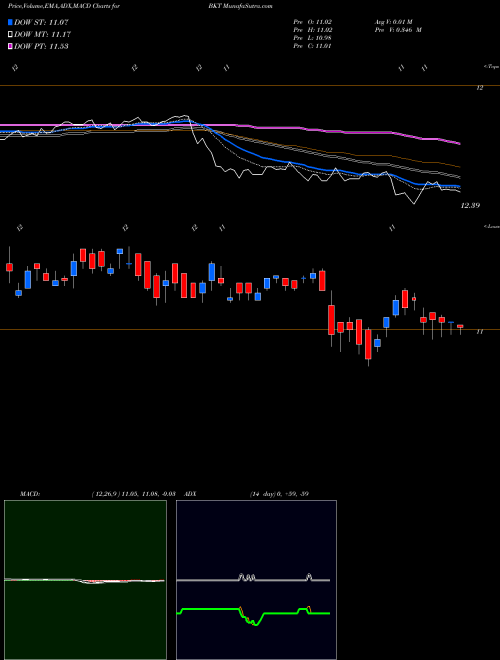Click the 'ADX' panel label
The width and height of the screenshot is (500, 660).
191,494
